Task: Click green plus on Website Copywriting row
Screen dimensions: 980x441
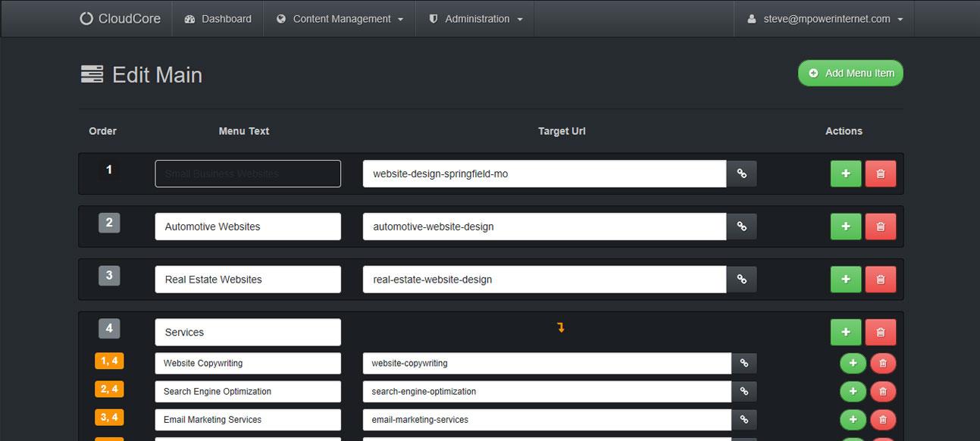Action: tap(853, 364)
